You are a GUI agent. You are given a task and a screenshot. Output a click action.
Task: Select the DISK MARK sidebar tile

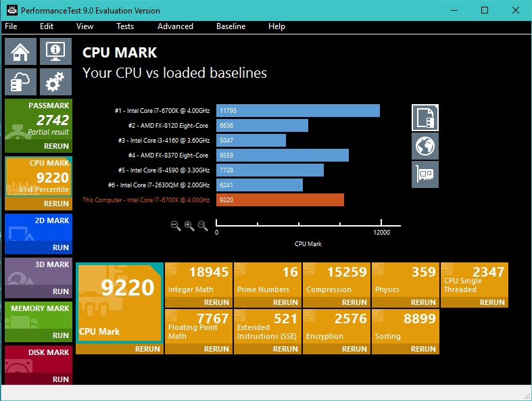click(39, 359)
